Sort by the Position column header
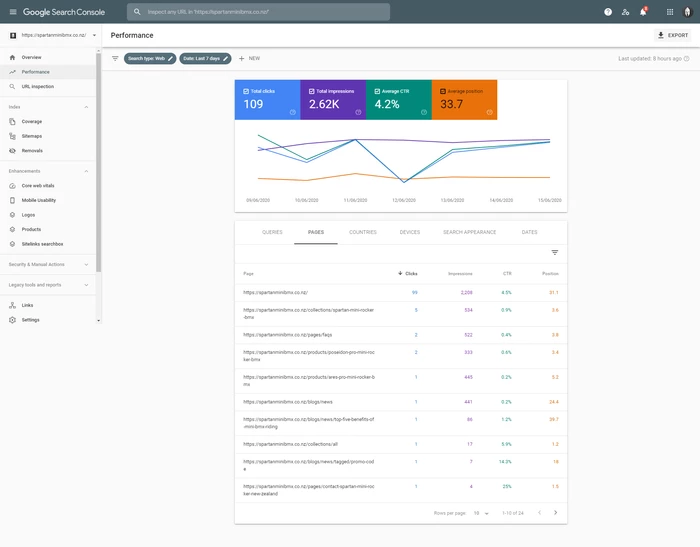Image resolution: width=700 pixels, height=547 pixels. [550, 274]
